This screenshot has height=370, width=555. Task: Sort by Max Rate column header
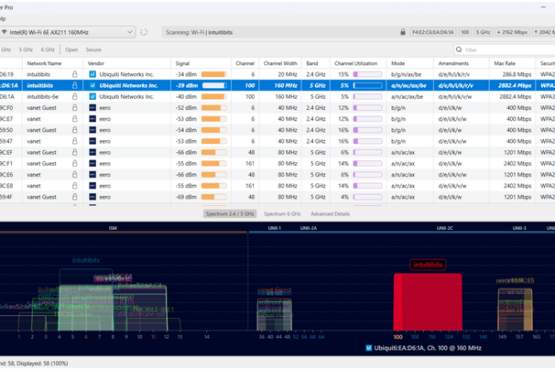pos(504,63)
